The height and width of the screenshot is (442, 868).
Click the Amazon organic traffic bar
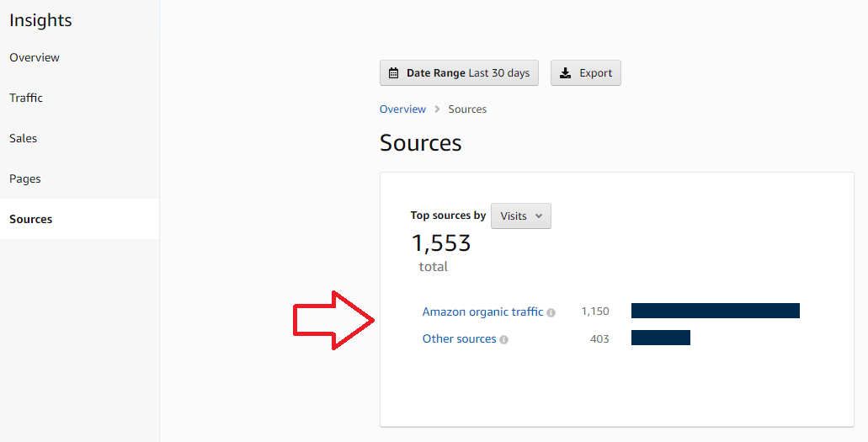[x=716, y=311]
